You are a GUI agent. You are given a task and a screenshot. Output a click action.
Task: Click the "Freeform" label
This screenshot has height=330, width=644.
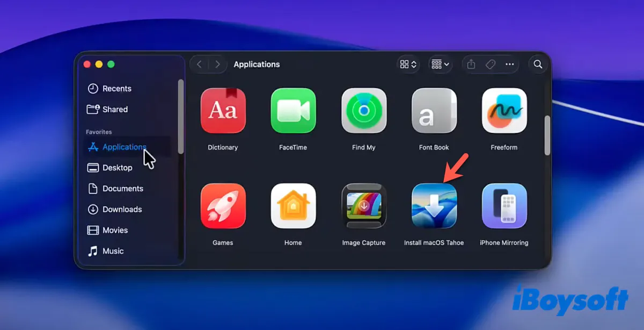tap(504, 147)
